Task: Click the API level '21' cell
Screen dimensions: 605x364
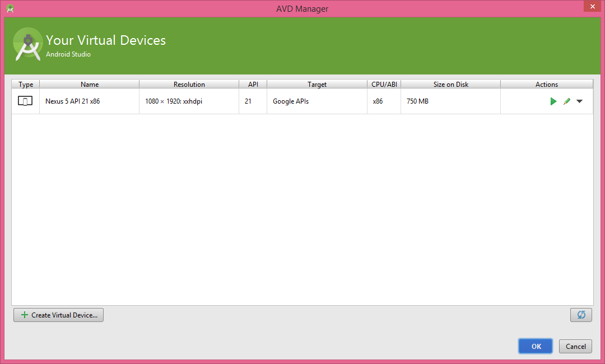Action: point(253,101)
